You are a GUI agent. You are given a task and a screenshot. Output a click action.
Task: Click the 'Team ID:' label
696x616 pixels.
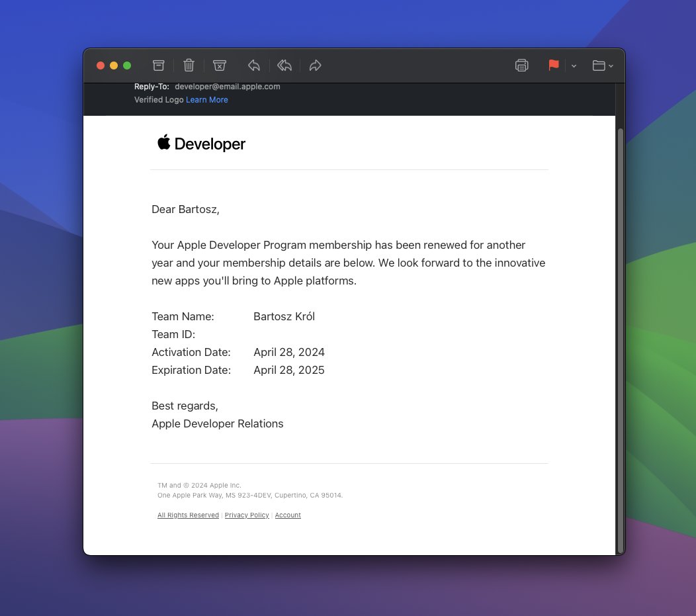coord(173,335)
